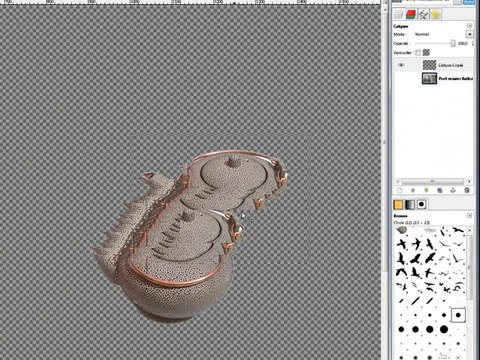Image resolution: width=480 pixels, height=360 pixels.
Task: Open the Channels dock tab
Action: click(x=411, y=14)
